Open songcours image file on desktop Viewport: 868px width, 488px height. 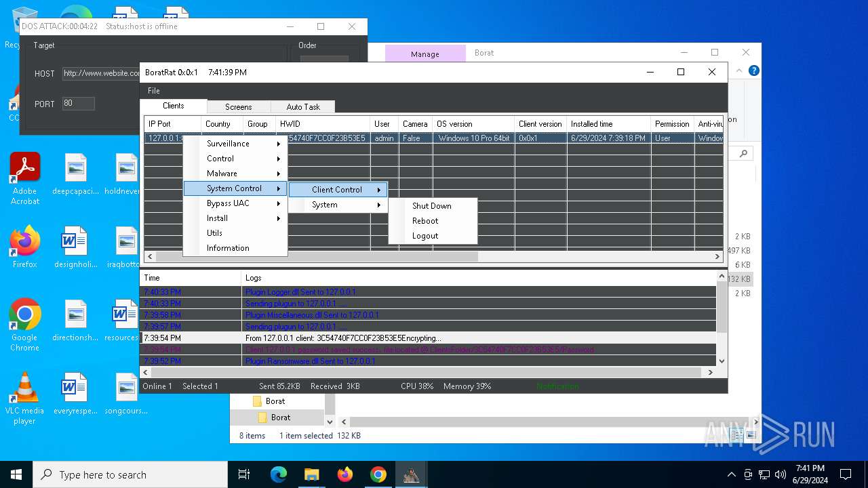click(126, 394)
